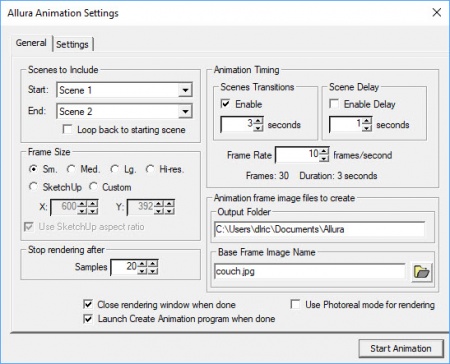Click the Y frame height field
450x364 pixels.
point(141,207)
